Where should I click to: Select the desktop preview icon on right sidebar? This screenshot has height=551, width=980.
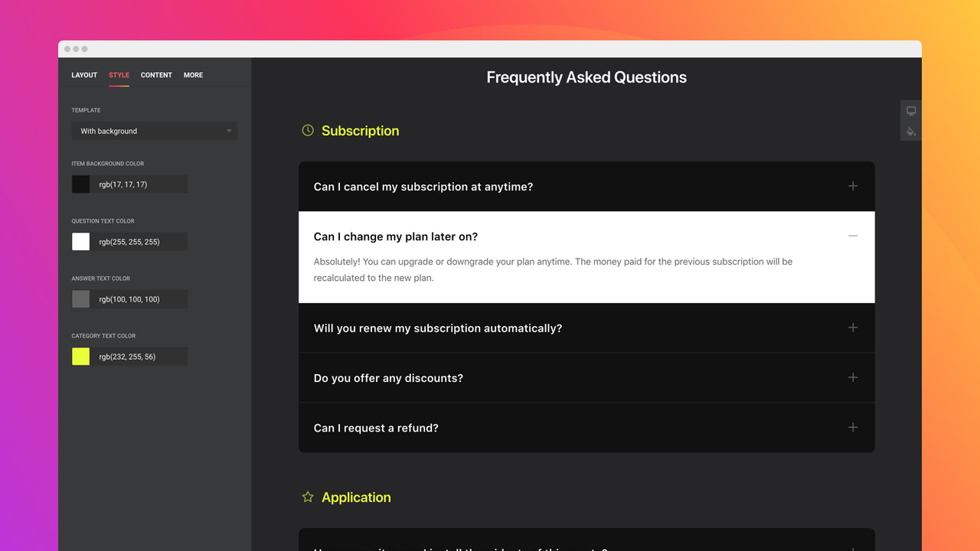910,109
